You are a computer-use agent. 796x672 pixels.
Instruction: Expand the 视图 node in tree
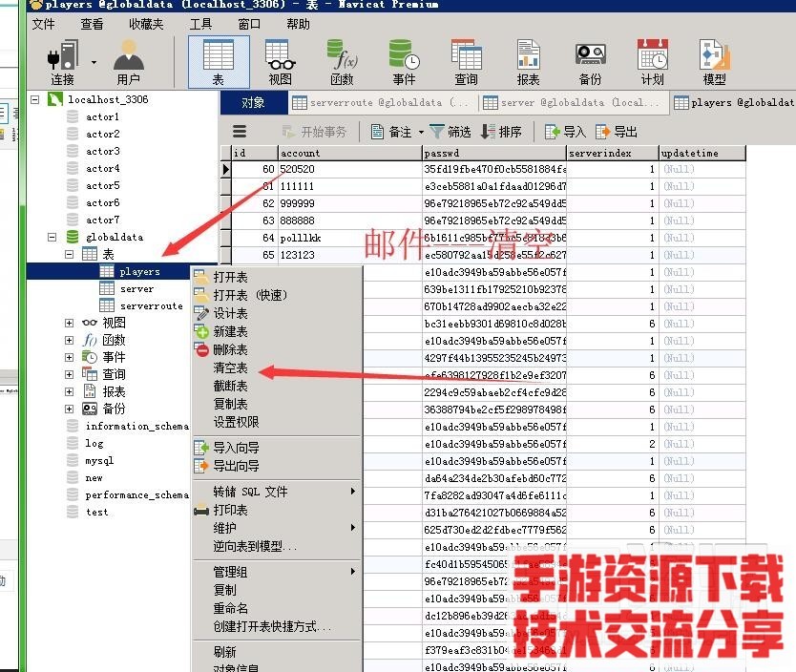70,324
